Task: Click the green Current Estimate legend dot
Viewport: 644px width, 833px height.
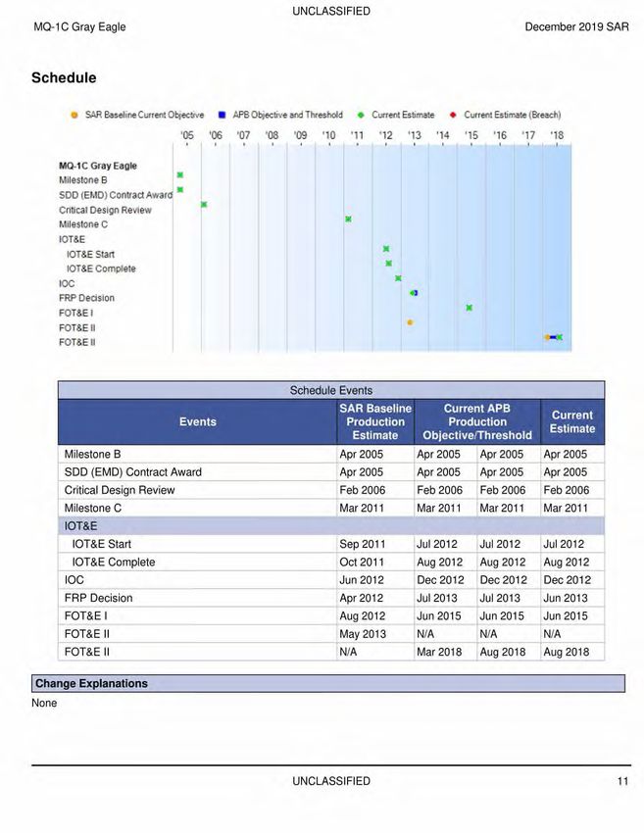Action: (361, 115)
